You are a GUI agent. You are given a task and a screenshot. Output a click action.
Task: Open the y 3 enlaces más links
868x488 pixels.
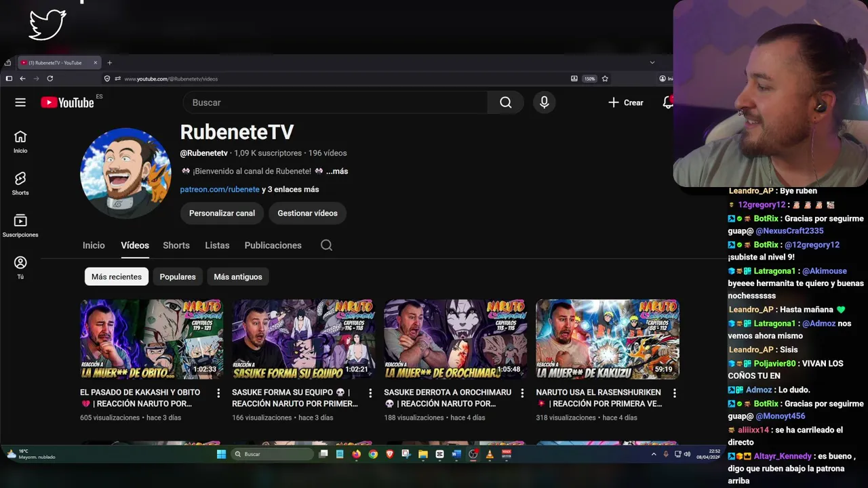point(290,190)
